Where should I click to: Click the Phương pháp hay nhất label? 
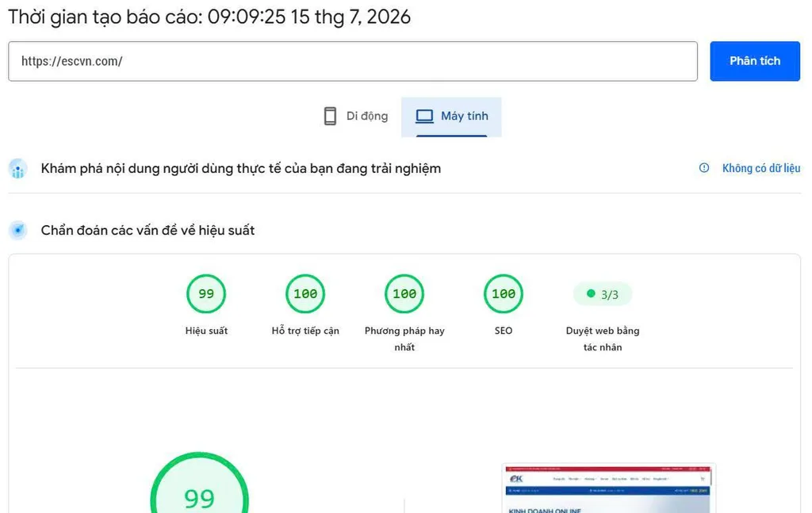click(404, 339)
